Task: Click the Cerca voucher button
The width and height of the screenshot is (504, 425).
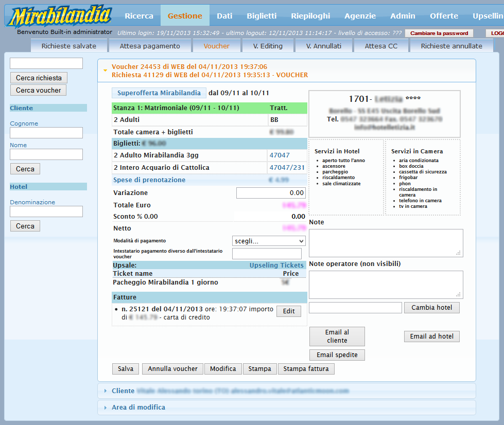Action: click(38, 90)
